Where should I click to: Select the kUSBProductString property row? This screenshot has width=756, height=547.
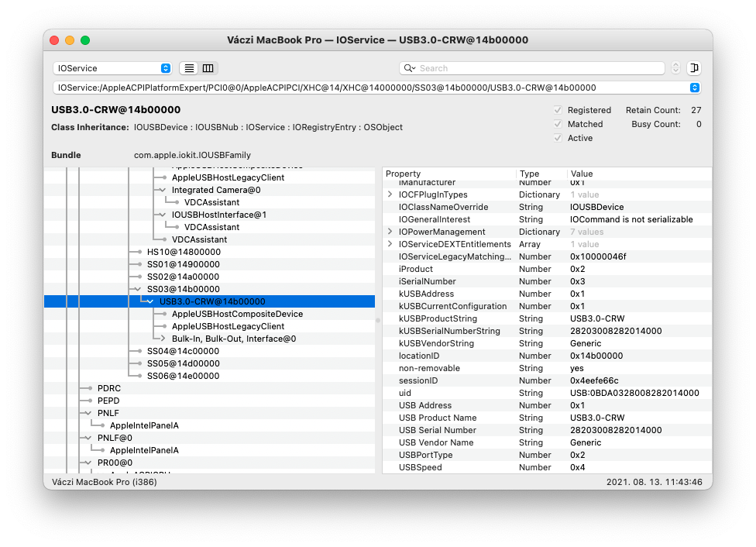tap(547, 319)
